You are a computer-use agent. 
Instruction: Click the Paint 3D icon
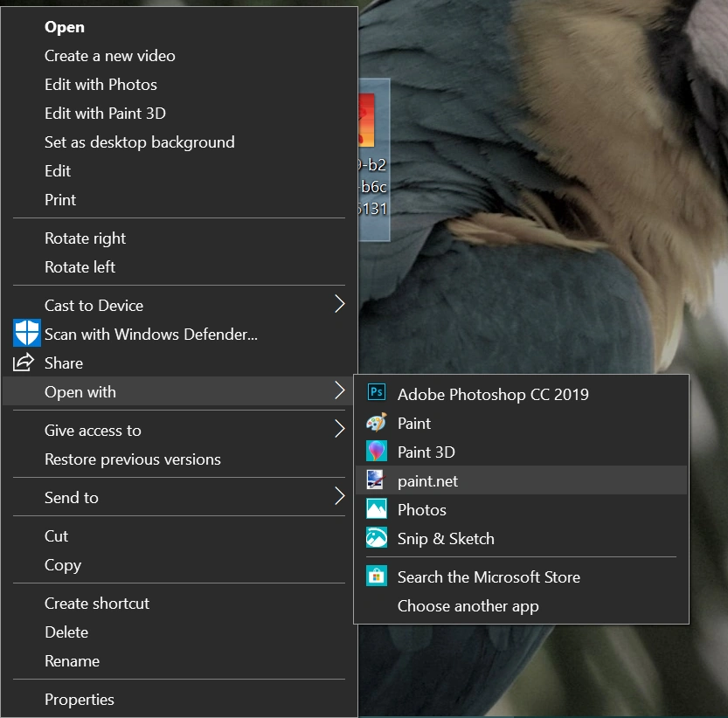[x=376, y=451]
